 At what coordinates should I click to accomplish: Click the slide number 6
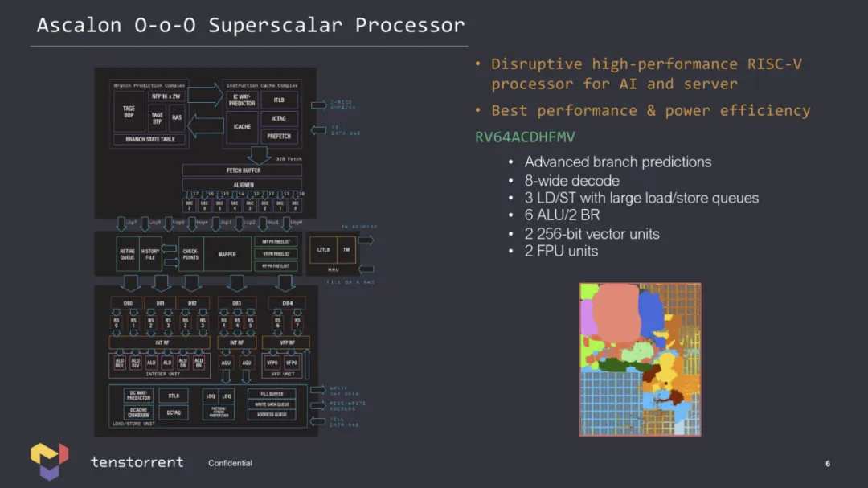pos(828,464)
